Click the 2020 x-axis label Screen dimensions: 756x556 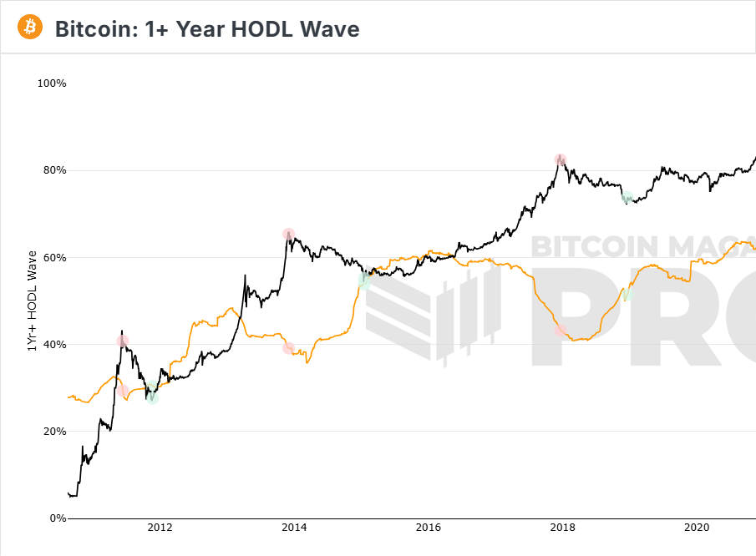(x=697, y=528)
